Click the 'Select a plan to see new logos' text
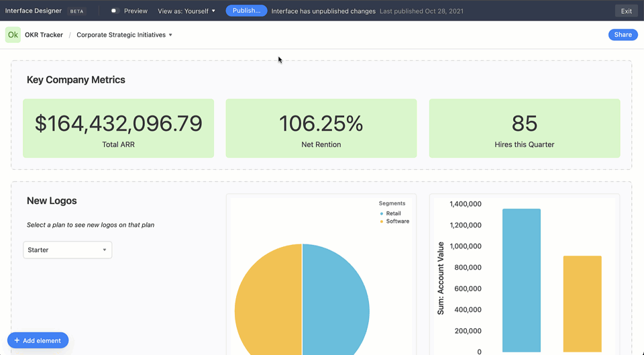This screenshot has width=644, height=355. coord(91,225)
